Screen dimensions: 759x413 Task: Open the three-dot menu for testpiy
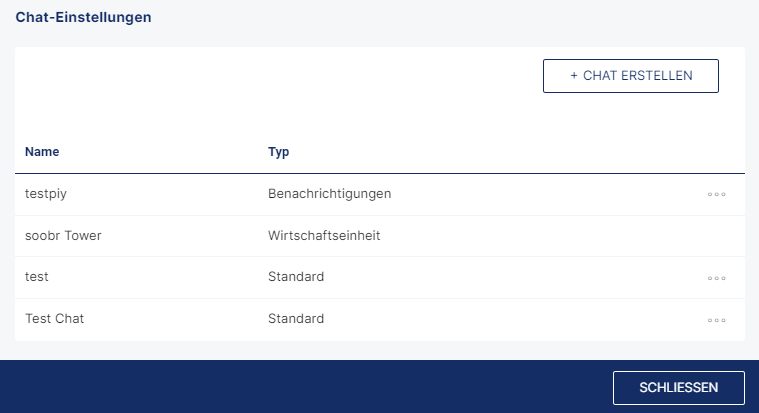(x=716, y=194)
